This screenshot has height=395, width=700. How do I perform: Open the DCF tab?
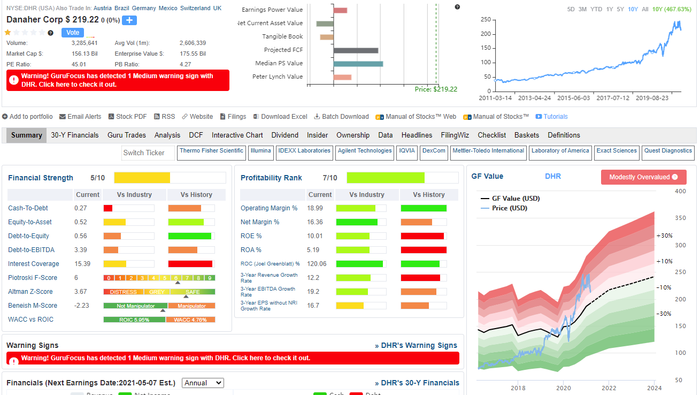(196, 135)
